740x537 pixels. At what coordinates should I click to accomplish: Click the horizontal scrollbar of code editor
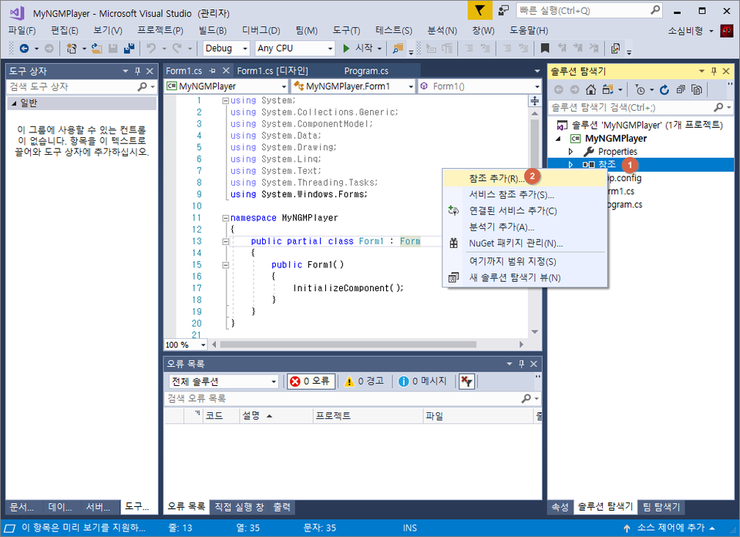pyautogui.click(x=348, y=344)
